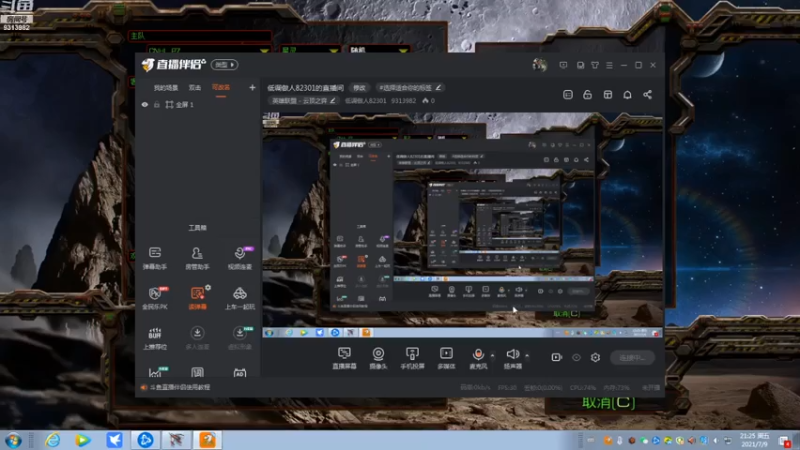Add a new scene with plus button
This screenshot has width=800, height=450.
pyautogui.click(x=252, y=88)
